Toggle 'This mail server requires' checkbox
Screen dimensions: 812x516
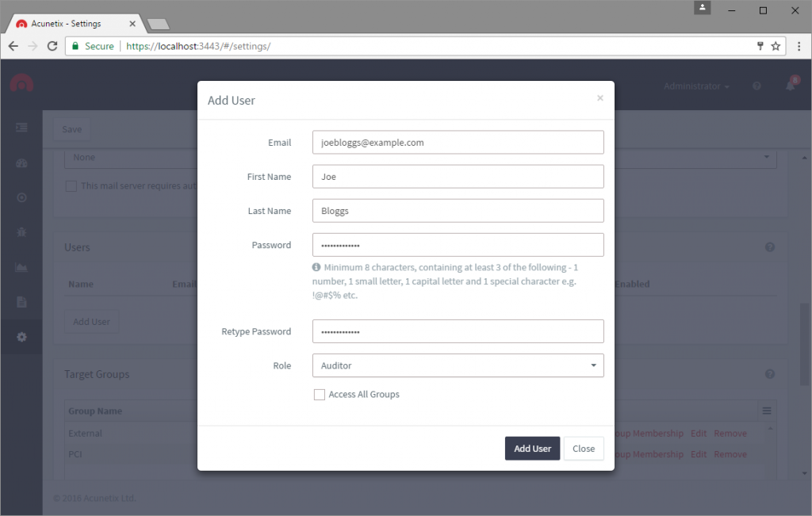[x=71, y=185]
